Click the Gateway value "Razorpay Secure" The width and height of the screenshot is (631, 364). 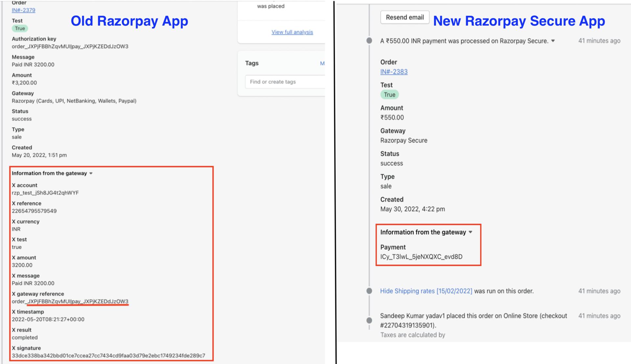tap(404, 140)
